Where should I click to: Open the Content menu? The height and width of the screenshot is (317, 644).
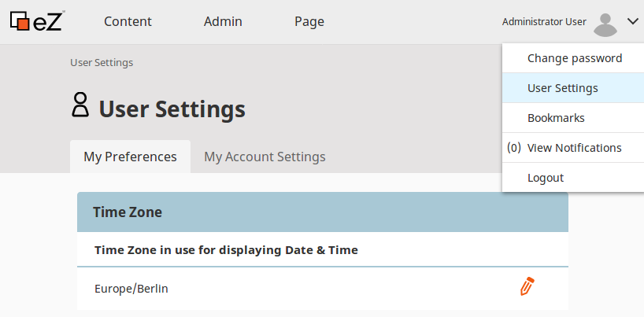(x=128, y=22)
